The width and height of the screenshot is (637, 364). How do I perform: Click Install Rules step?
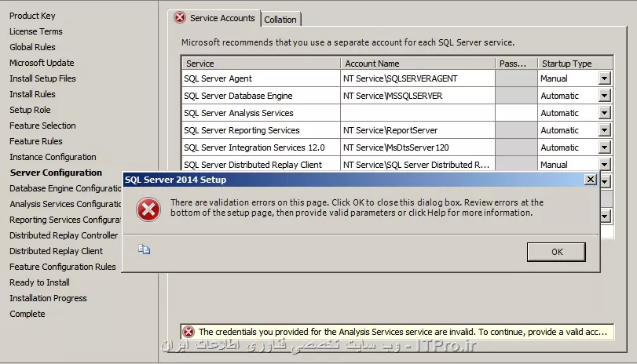coord(32,94)
